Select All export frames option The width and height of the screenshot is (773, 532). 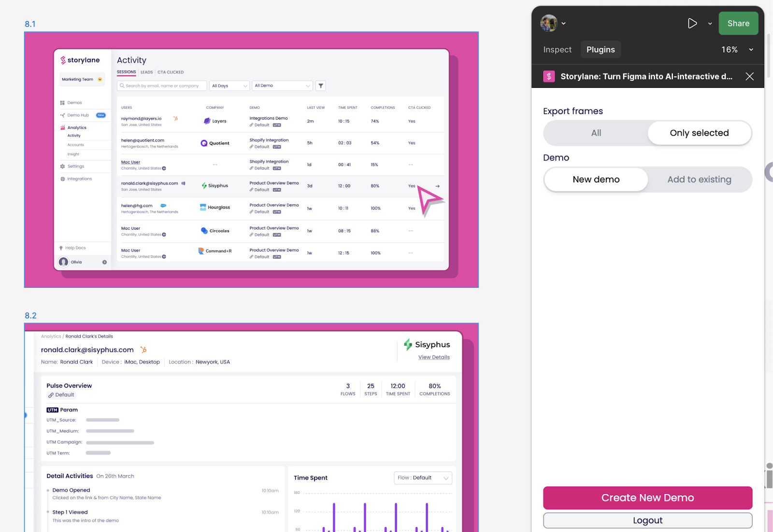(x=596, y=133)
